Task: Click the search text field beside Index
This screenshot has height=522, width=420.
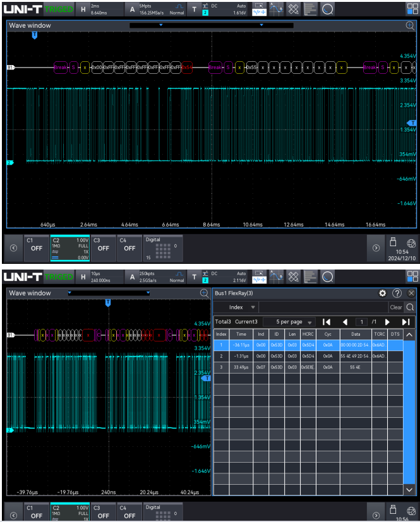Action: coord(322,307)
